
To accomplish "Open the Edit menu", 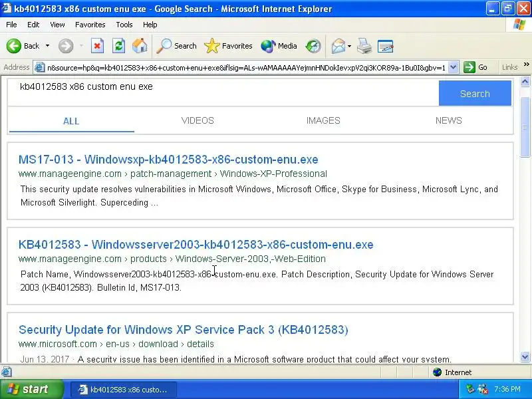I will pos(33,25).
